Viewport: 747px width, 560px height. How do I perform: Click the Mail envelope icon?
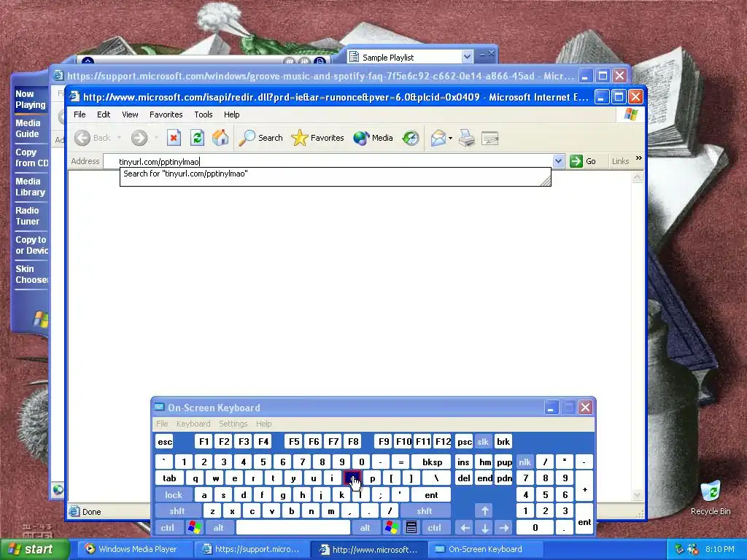click(438, 138)
